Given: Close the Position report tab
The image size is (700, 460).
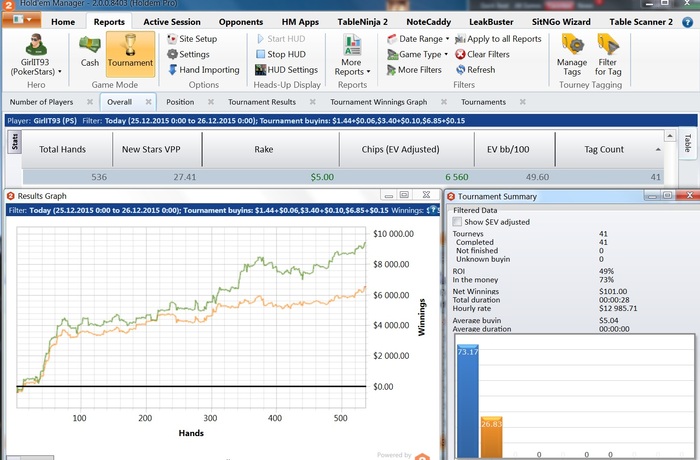Looking at the screenshot, I should coord(211,102).
